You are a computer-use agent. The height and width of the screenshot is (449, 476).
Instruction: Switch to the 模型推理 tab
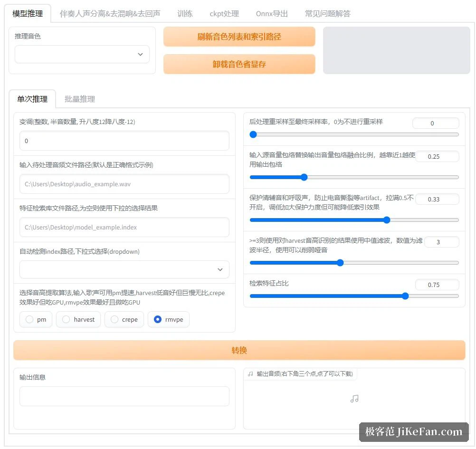(x=28, y=14)
